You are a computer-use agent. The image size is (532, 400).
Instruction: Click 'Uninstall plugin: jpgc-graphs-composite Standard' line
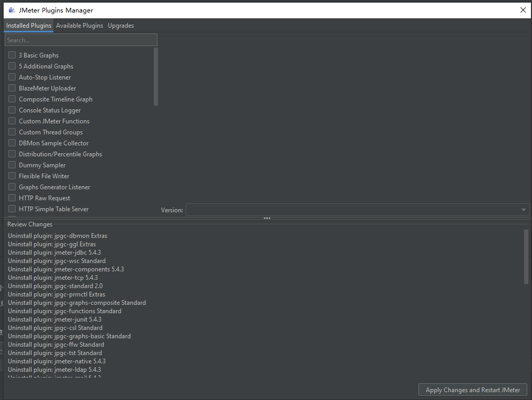pos(77,303)
